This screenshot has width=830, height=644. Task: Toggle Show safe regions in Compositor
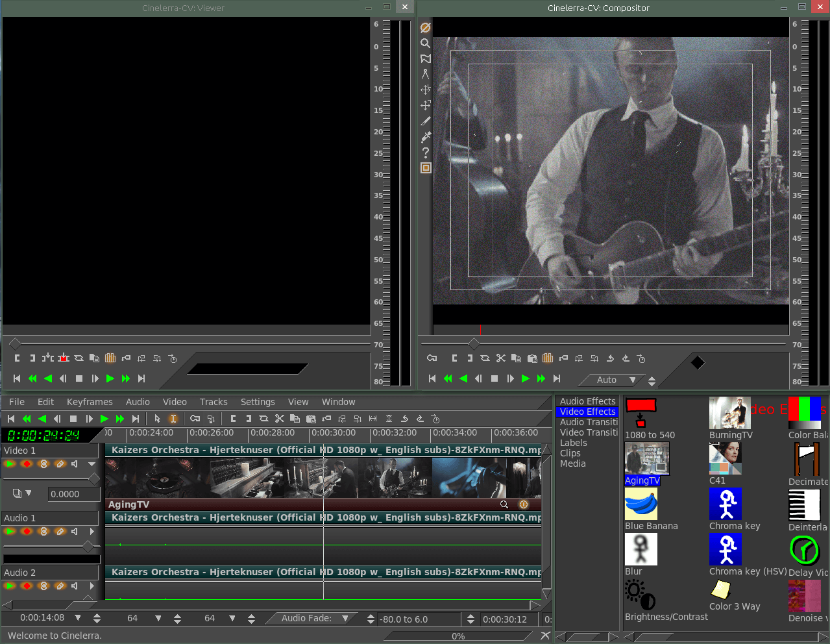(426, 167)
